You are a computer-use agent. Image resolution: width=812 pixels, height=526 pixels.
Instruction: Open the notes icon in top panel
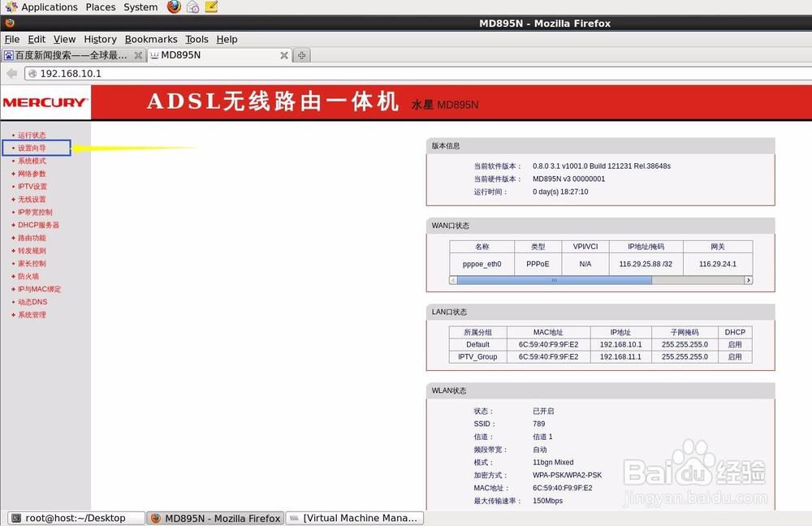click(x=211, y=6)
